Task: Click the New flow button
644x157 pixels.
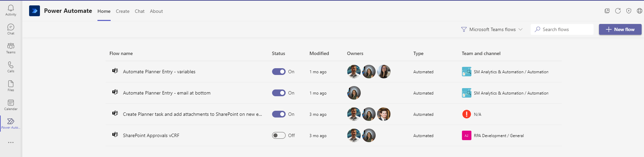Action: click(620, 29)
